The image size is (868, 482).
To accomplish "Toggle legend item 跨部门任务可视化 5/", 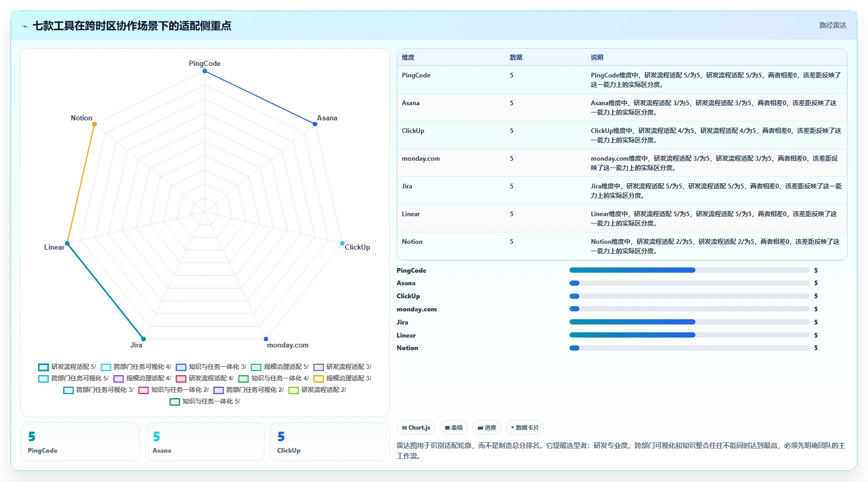I will tap(74, 378).
